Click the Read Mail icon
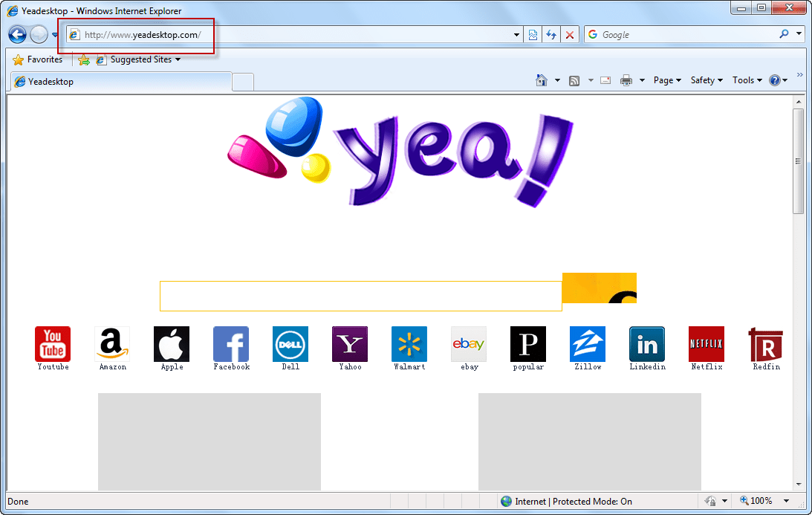The image size is (812, 515). (605, 80)
